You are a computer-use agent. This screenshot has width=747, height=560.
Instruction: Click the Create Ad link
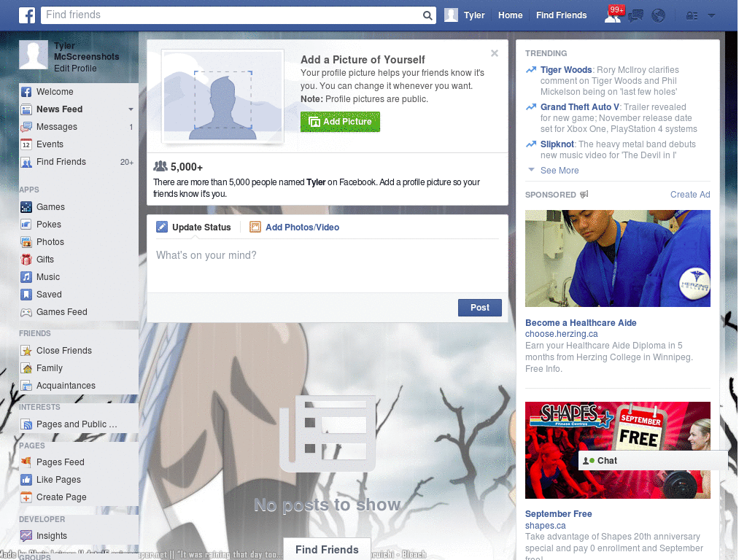click(690, 194)
